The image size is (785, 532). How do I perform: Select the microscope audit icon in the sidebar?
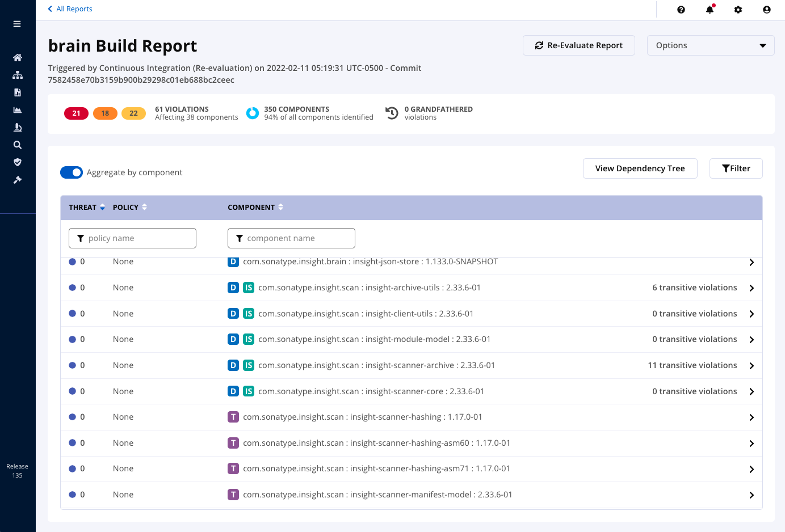(x=17, y=127)
